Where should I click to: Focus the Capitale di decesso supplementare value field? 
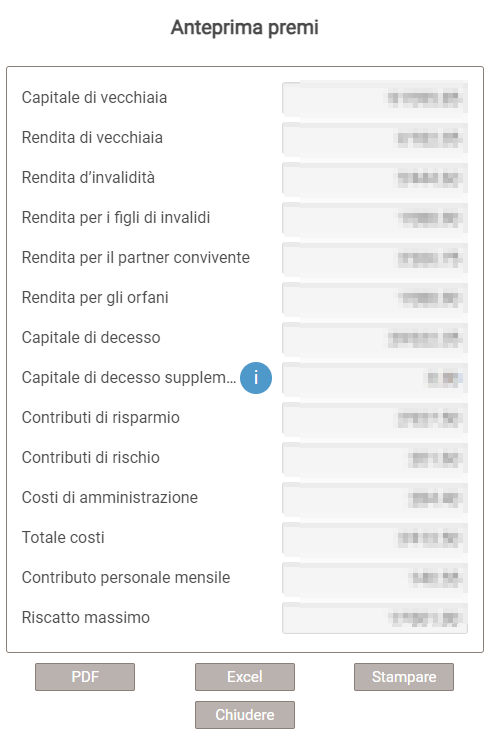point(375,378)
